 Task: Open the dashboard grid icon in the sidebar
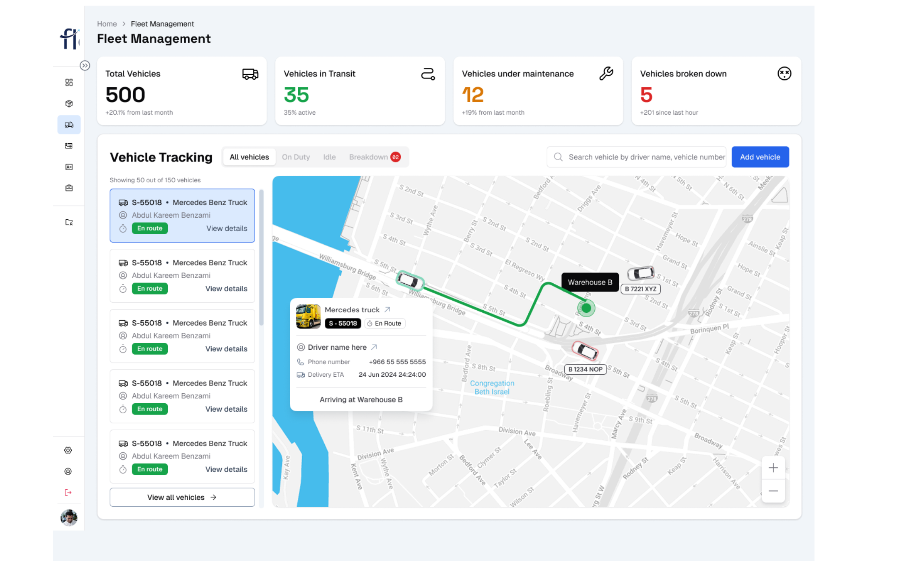point(69,83)
